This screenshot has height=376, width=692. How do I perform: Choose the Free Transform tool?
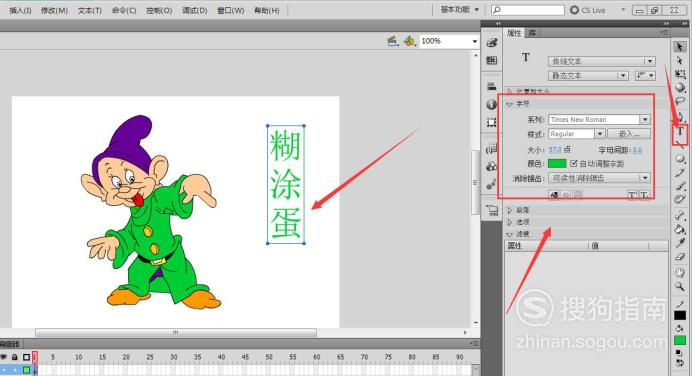[680, 74]
